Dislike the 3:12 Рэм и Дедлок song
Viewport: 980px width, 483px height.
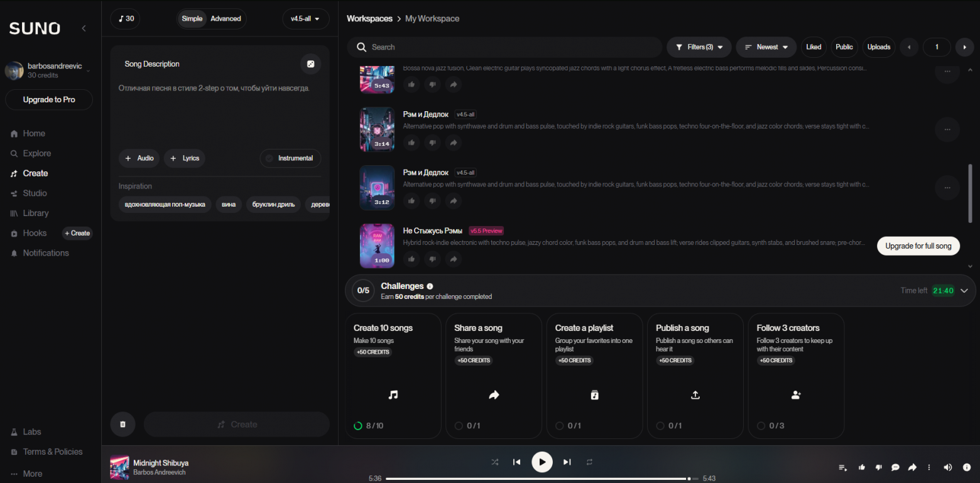tap(432, 201)
